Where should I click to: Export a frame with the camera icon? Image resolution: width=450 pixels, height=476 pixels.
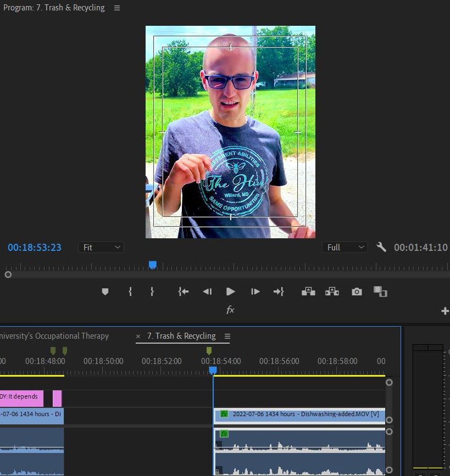(357, 292)
